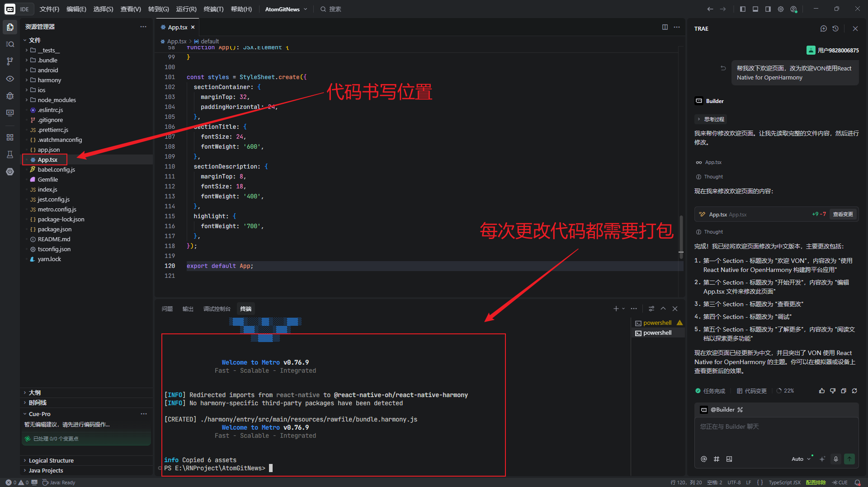The image size is (868, 487).
Task: Select the first powershell terminal with warning
Action: pyautogui.click(x=659, y=323)
